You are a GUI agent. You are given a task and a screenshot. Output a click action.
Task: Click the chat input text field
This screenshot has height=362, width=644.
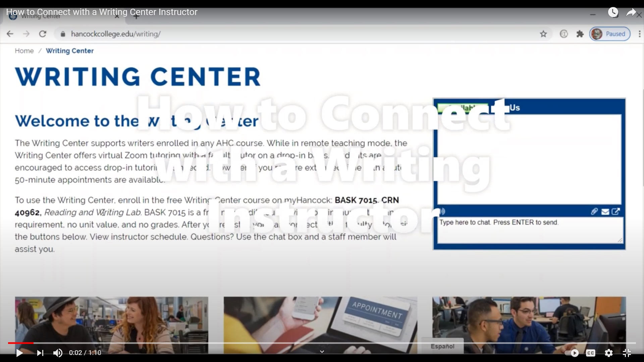tap(529, 228)
